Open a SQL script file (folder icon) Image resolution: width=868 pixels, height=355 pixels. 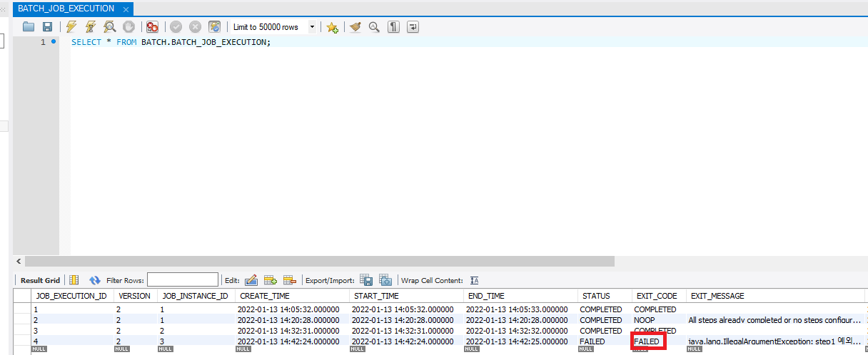tap(29, 27)
